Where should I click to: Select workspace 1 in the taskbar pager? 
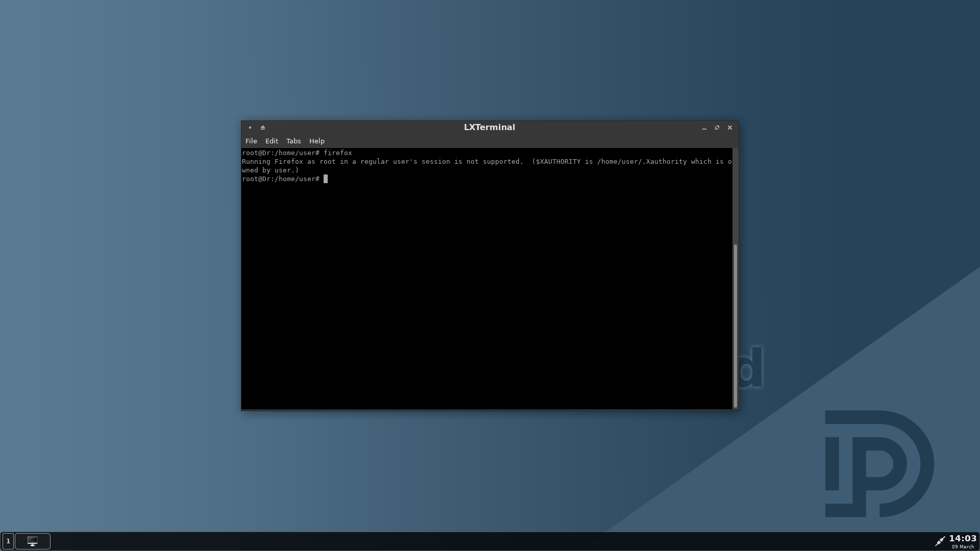[x=8, y=541]
